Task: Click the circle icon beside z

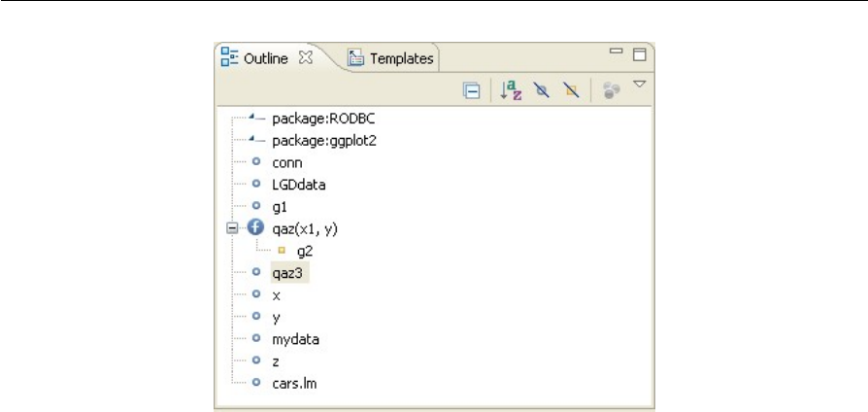Action: coord(255,360)
